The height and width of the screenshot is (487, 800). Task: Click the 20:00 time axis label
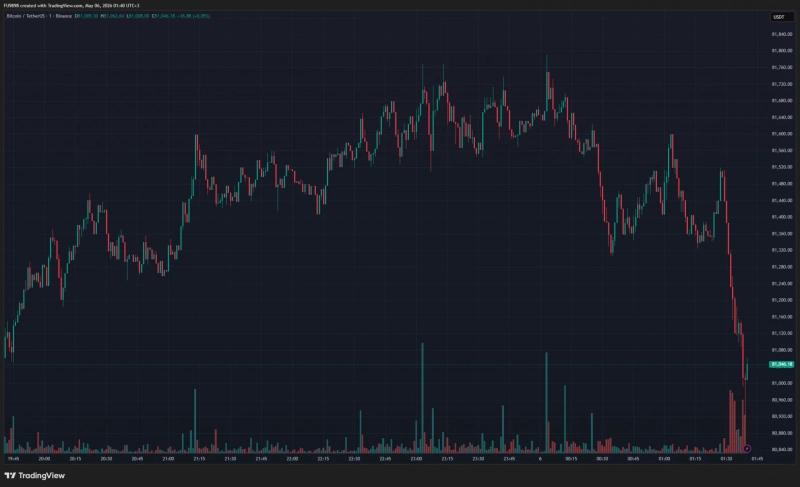tap(44, 459)
